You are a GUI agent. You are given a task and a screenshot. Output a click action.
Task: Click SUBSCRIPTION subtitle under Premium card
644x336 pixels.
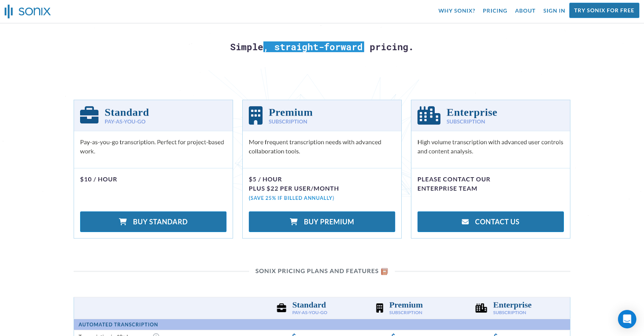[x=288, y=122]
